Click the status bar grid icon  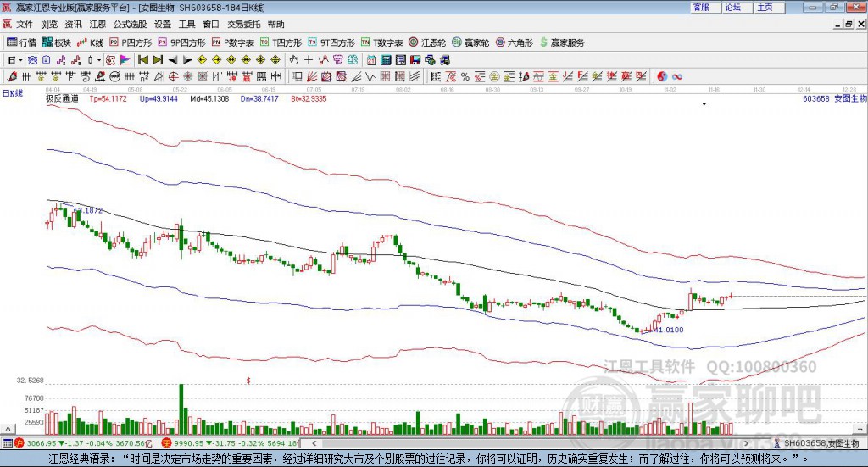[7, 442]
